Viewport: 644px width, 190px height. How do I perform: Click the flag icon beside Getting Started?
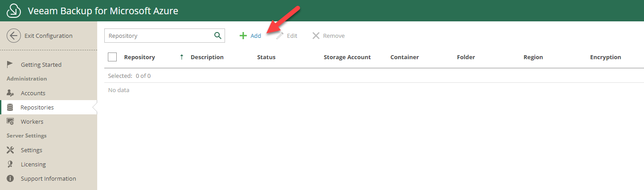pos(10,65)
